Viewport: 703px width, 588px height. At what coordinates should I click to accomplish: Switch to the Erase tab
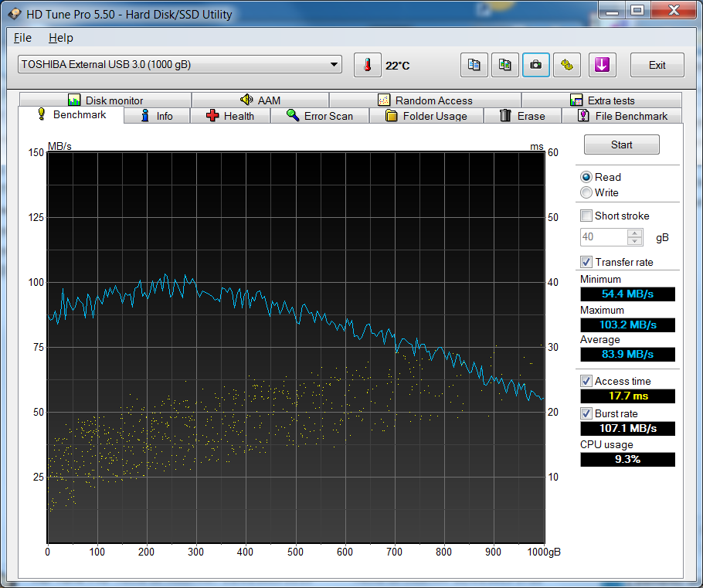tap(522, 116)
